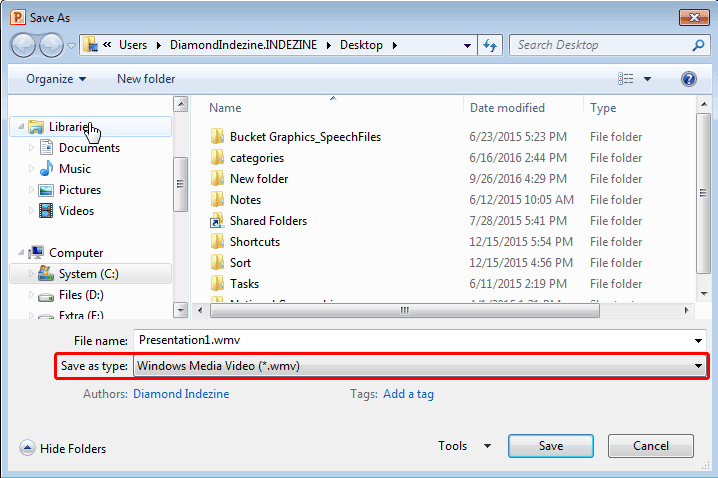
Task: Click the search magnifier icon
Action: point(698,45)
